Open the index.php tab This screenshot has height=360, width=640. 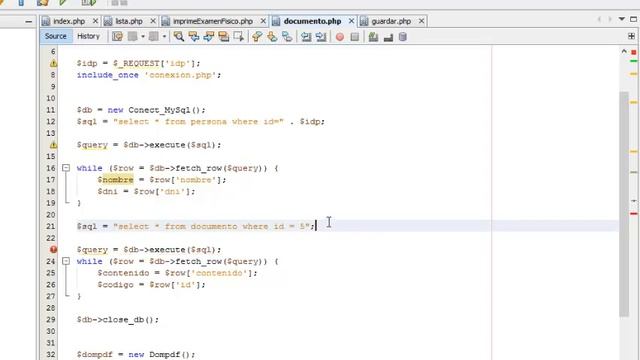click(69, 21)
